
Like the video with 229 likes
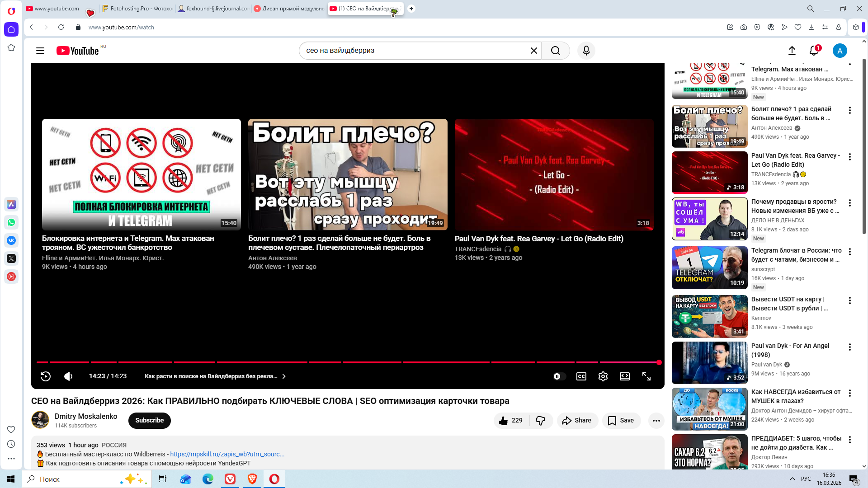point(511,421)
